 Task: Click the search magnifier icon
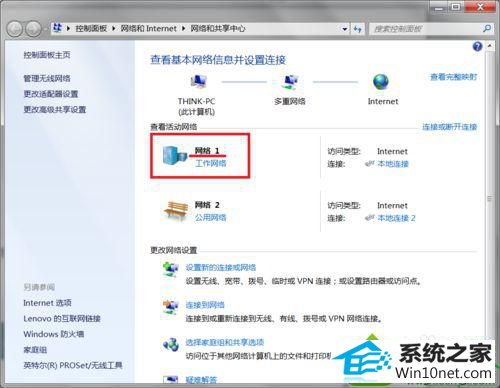pos(487,29)
